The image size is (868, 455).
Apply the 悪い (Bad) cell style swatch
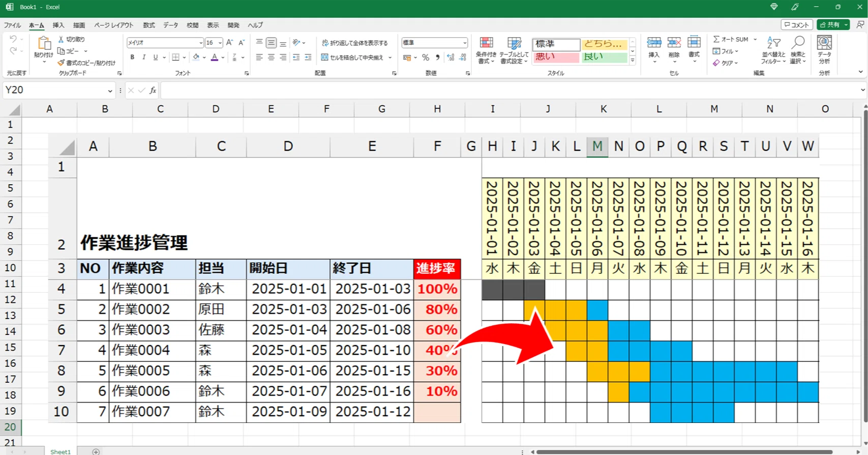(556, 57)
